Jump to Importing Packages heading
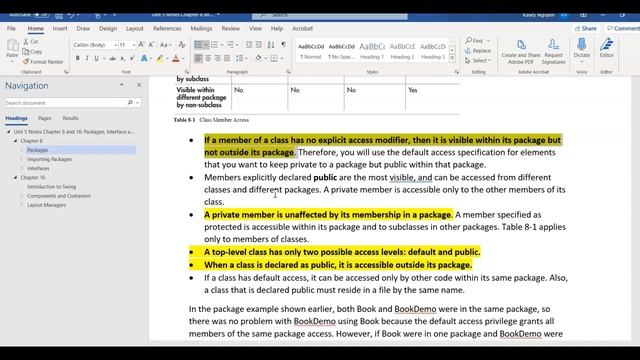Image resolution: width=640 pixels, height=360 pixels. [x=49, y=159]
